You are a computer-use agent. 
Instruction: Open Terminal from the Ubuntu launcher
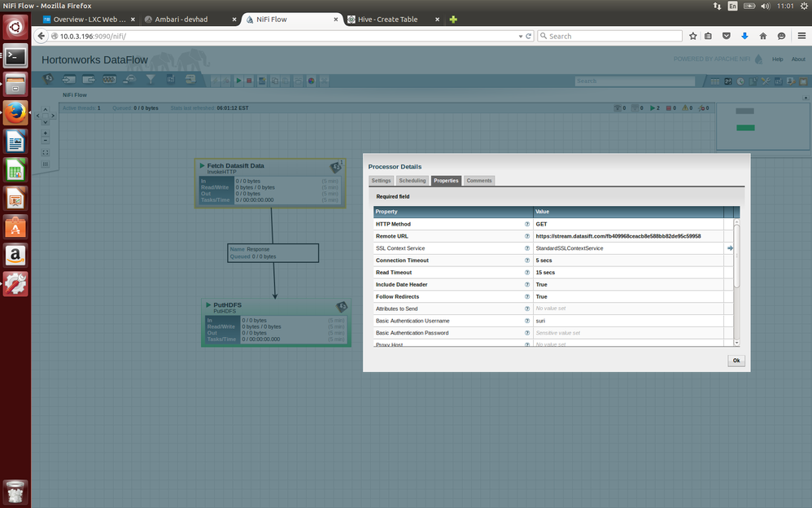pyautogui.click(x=15, y=56)
